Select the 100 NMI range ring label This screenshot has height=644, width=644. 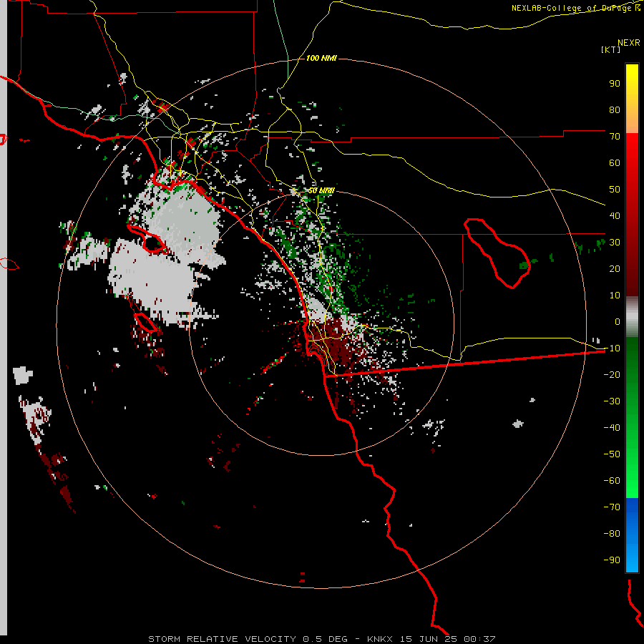(x=321, y=58)
